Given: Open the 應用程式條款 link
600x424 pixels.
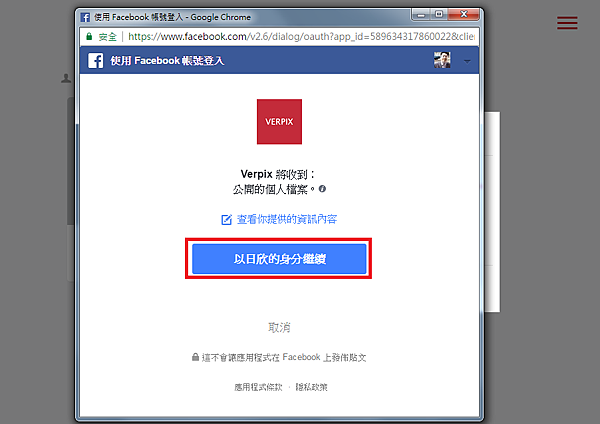Looking at the screenshot, I should click(x=258, y=387).
